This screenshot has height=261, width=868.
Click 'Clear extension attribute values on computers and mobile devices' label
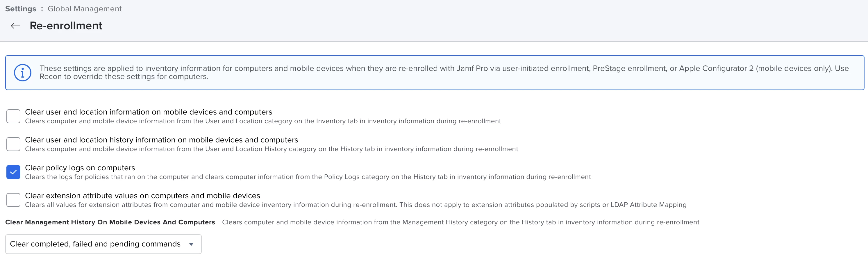(142, 196)
